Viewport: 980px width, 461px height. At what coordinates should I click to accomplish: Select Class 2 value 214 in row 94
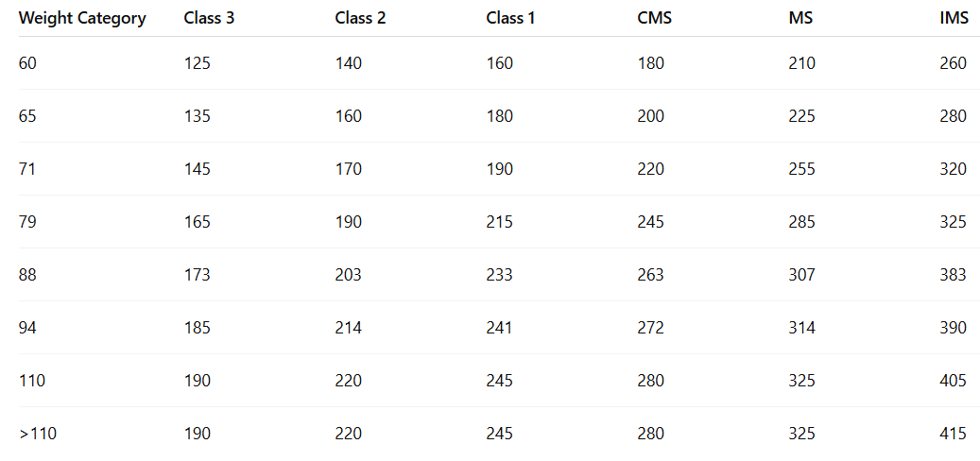[x=349, y=328]
